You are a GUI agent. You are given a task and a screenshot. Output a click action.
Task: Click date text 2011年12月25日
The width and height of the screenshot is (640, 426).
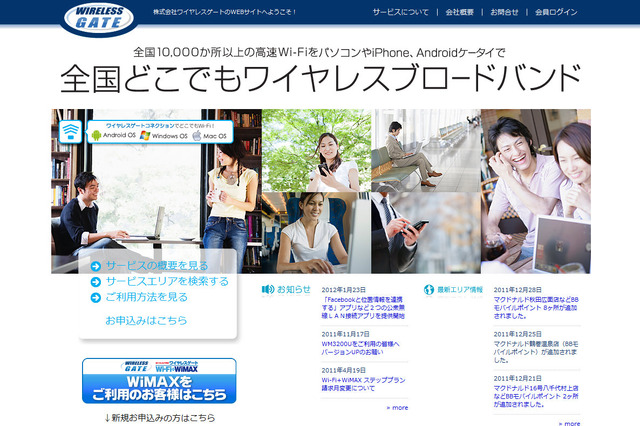pos(518,334)
